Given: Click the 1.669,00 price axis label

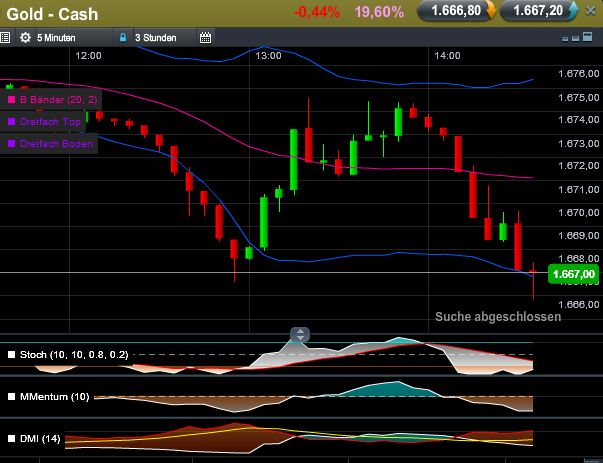Looking at the screenshot, I should (578, 235).
